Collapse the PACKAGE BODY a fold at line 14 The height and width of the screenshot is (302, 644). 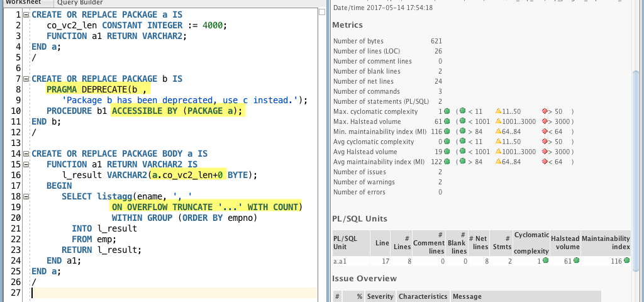pyautogui.click(x=26, y=154)
